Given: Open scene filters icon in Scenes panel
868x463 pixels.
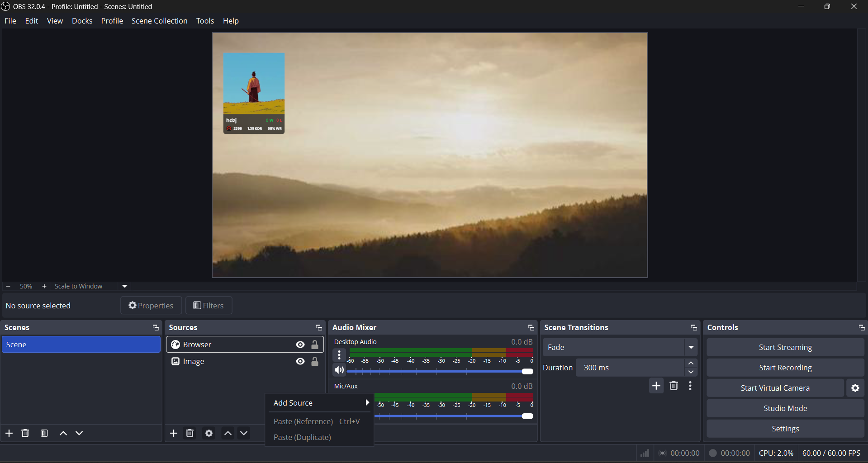Looking at the screenshot, I should click(44, 433).
